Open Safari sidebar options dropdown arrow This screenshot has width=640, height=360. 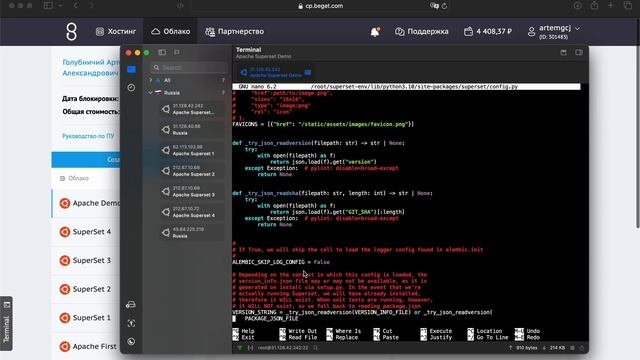[x=60, y=6]
